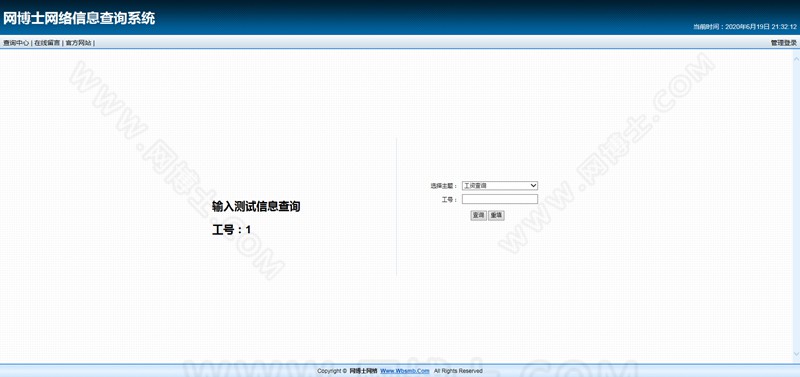Viewport: 800px width, 377px height.
Task: Click the 当前时间 timestamp text
Action: coord(744,27)
